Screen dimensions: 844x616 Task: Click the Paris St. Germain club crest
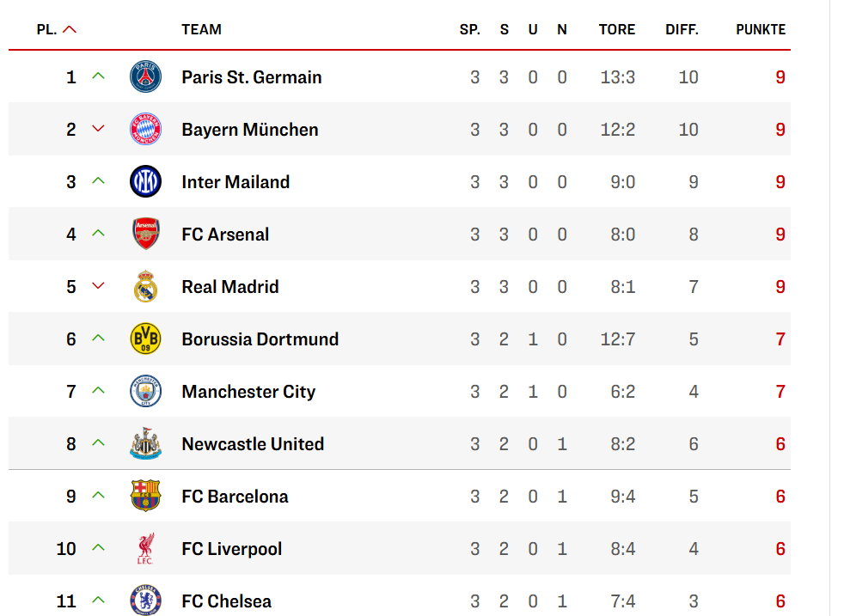(145, 77)
